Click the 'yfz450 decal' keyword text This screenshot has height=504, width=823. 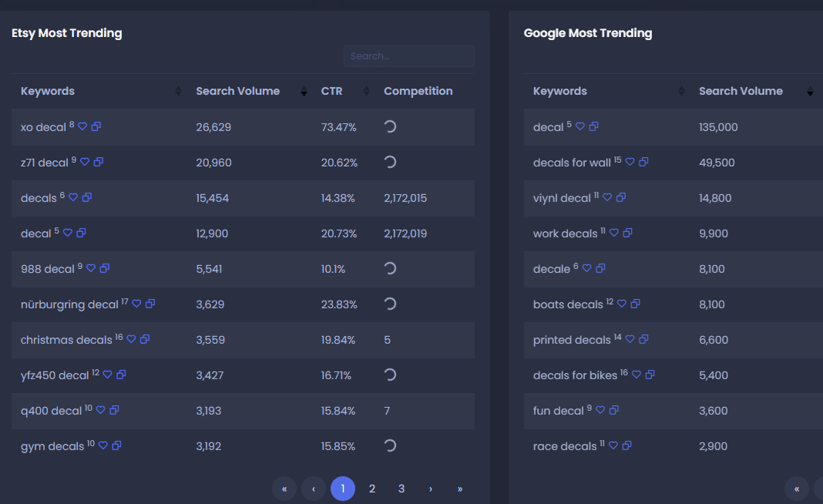pyautogui.click(x=55, y=376)
